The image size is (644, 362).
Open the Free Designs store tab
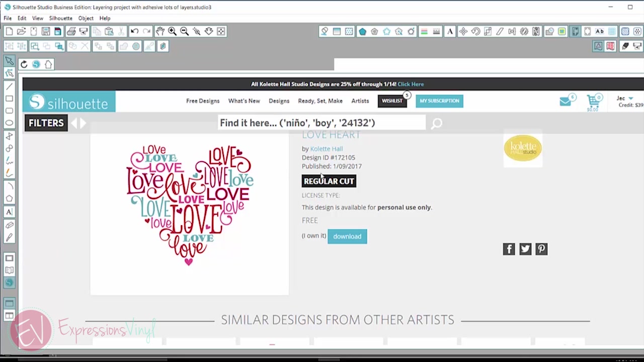click(203, 101)
